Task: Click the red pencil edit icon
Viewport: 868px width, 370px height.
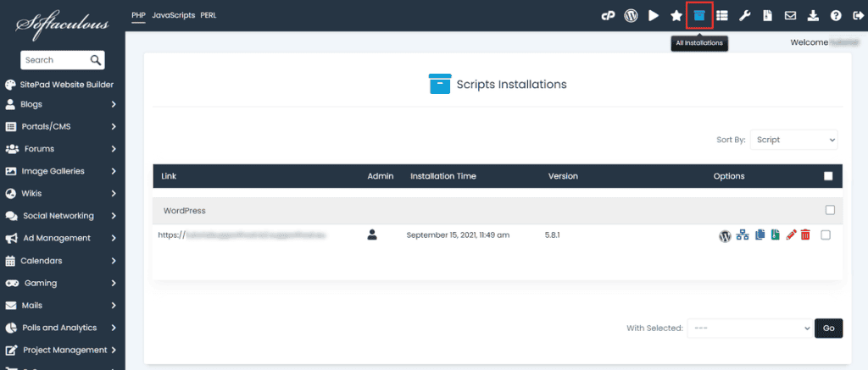Action: pos(791,235)
